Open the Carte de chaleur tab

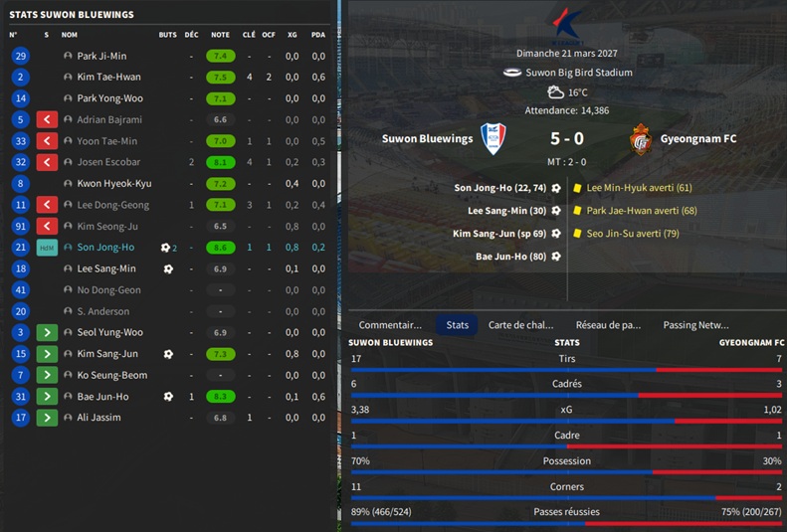pyautogui.click(x=520, y=325)
